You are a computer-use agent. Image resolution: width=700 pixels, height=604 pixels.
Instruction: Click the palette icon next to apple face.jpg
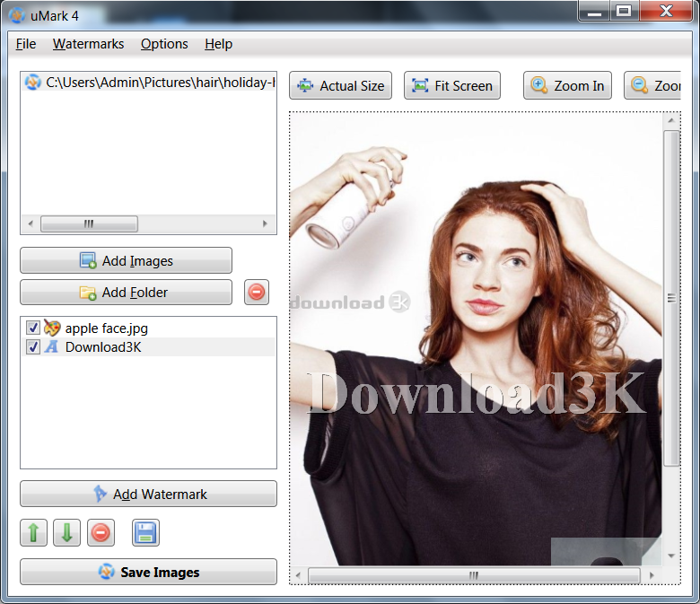52,328
